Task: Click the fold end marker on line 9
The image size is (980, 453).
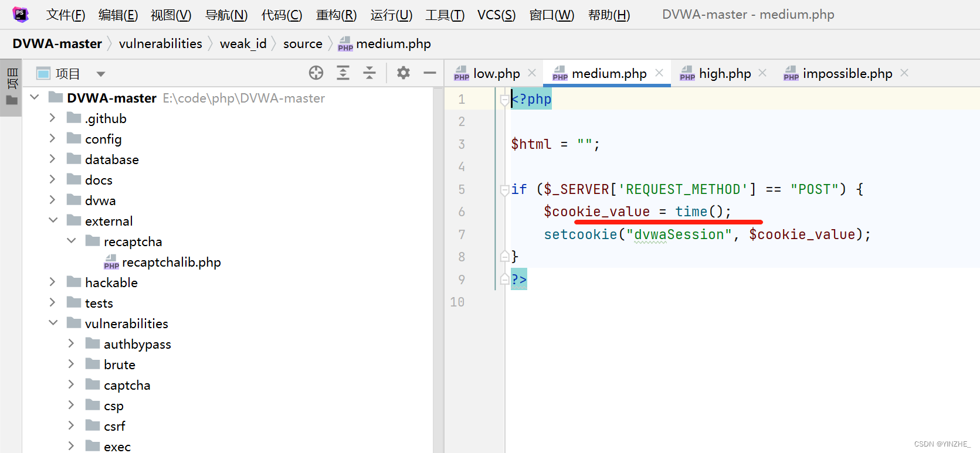Action: point(504,280)
